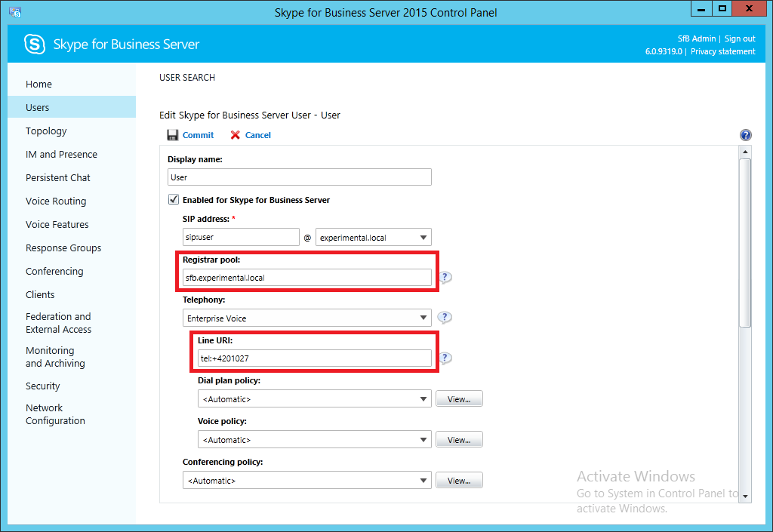The image size is (773, 532).
Task: Click the vertical scrollbar thumb
Action: (745, 241)
